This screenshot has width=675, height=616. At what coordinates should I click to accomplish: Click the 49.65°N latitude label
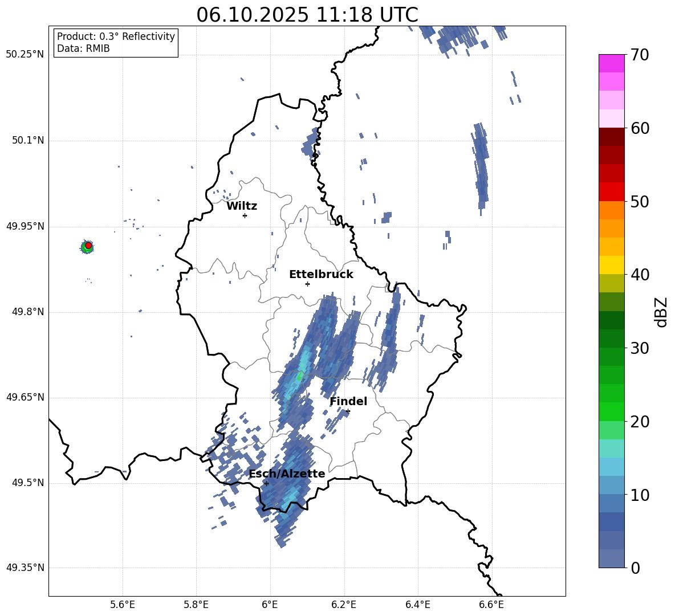[x=25, y=397]
